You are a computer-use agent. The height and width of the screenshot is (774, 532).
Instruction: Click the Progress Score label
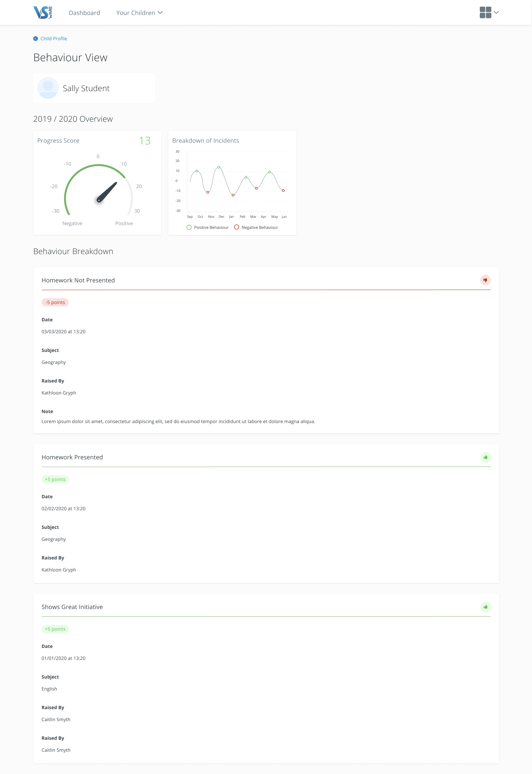coord(58,141)
